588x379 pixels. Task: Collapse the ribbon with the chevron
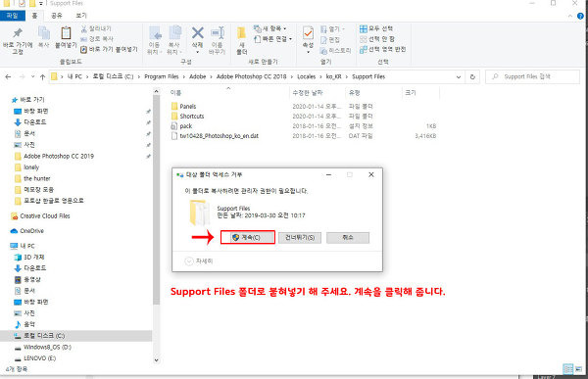[x=570, y=16]
